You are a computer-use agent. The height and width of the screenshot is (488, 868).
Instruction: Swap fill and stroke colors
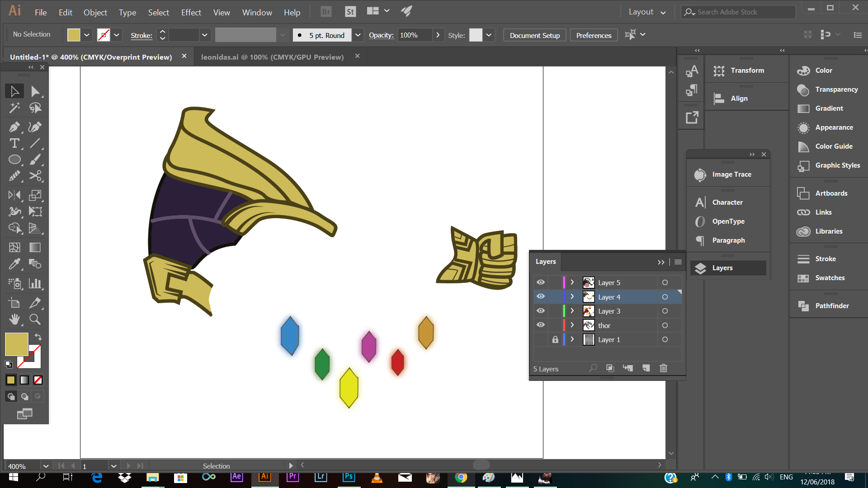(38, 337)
